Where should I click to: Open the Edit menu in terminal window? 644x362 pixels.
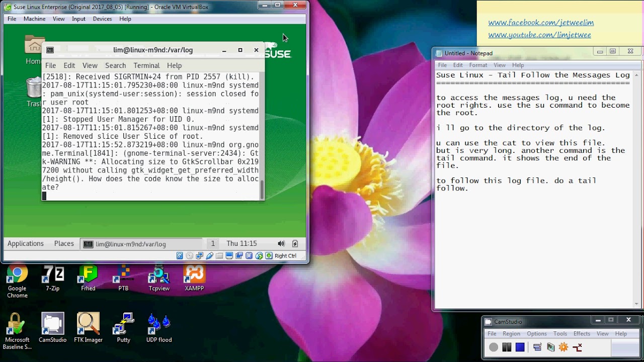(x=69, y=65)
